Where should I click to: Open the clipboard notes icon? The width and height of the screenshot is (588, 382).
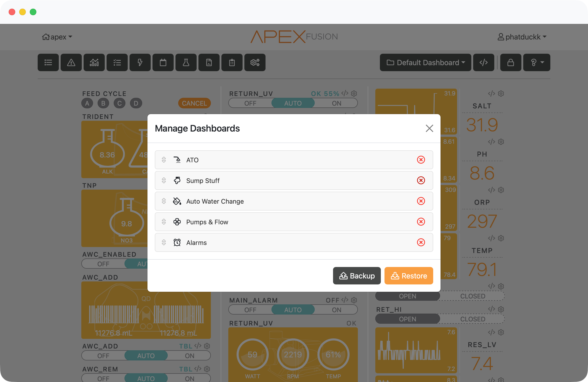[x=232, y=62]
